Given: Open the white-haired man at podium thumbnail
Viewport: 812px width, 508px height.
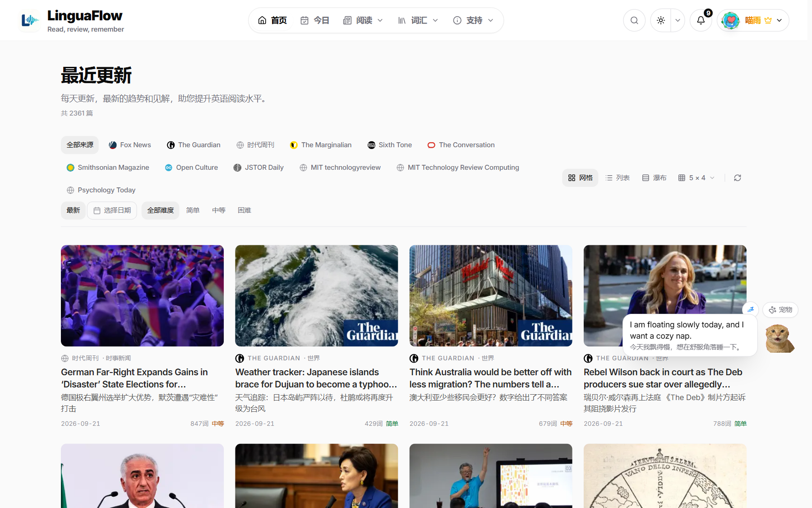Looking at the screenshot, I should 143,476.
